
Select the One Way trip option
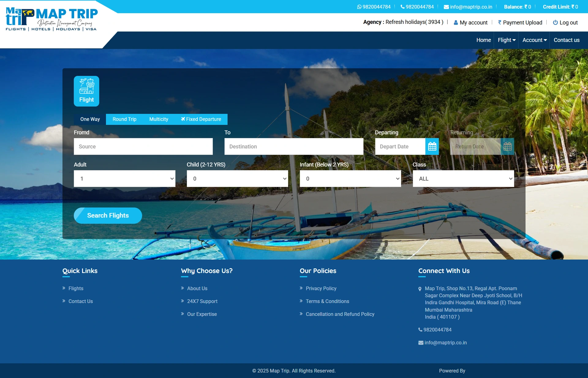pyautogui.click(x=90, y=119)
